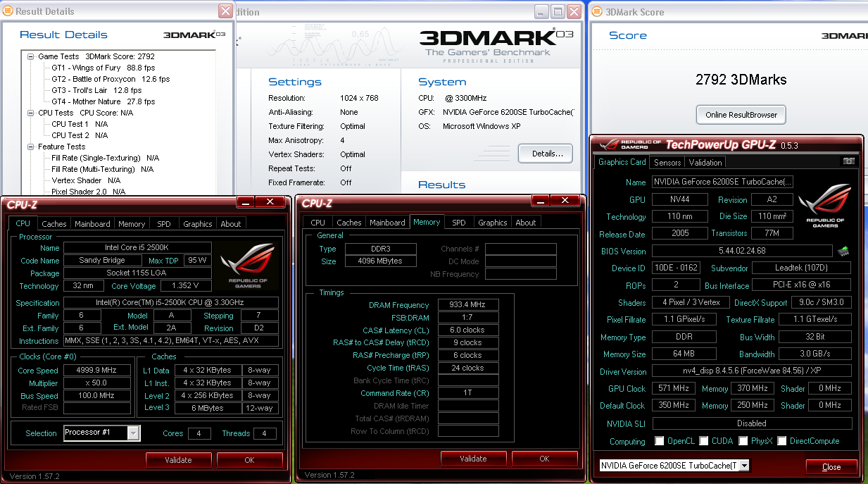868x484 pixels.
Task: Select GT3 - Troll's Lair result row
Action: tap(96, 90)
